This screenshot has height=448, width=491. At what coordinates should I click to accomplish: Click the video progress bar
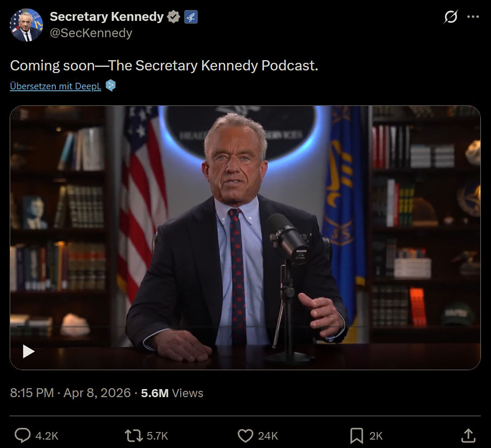click(245, 327)
